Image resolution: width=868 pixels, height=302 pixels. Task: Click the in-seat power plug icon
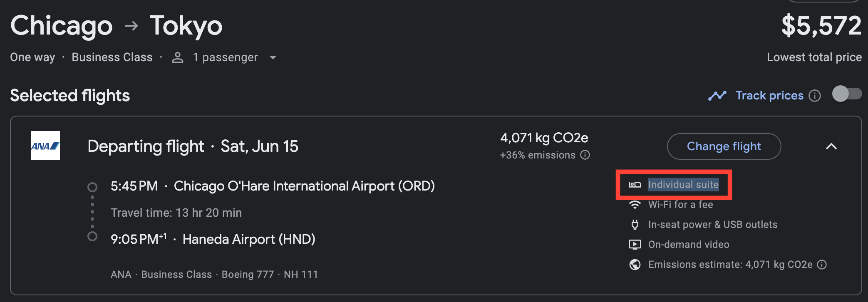click(x=635, y=225)
